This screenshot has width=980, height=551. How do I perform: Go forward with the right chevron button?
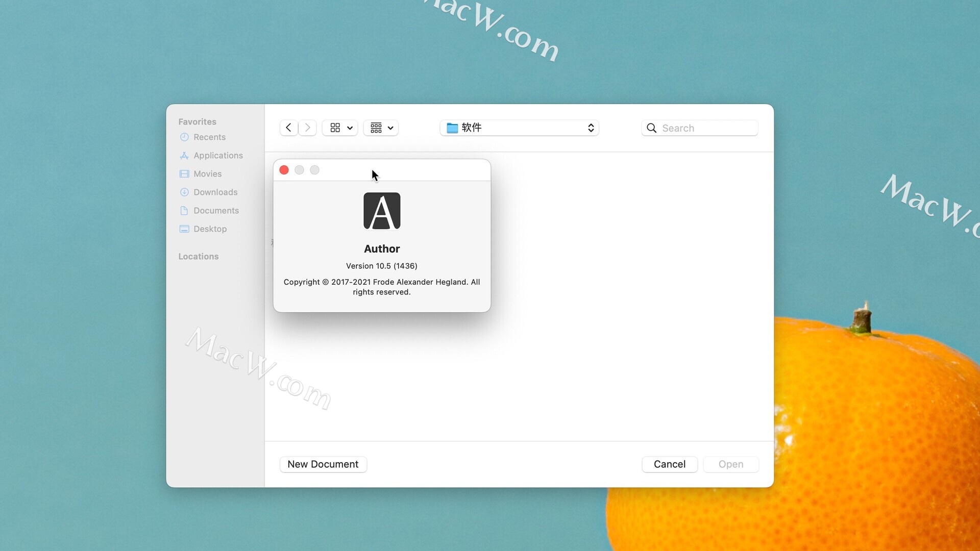point(308,128)
